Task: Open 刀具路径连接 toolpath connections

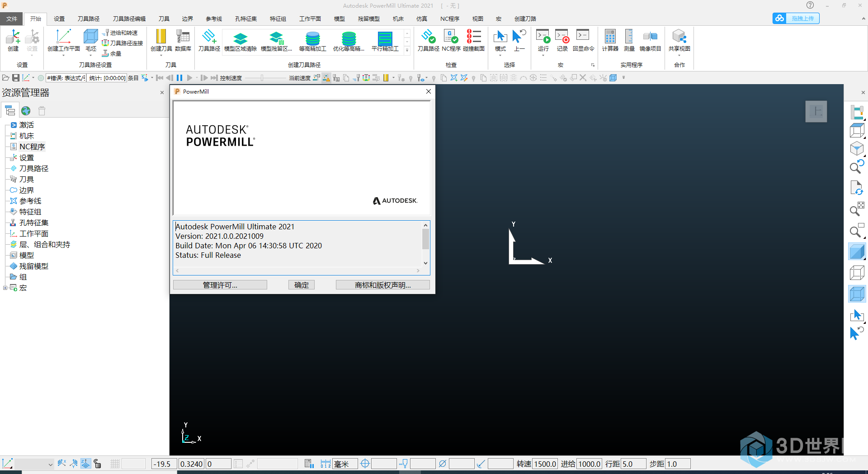Action: click(x=123, y=43)
